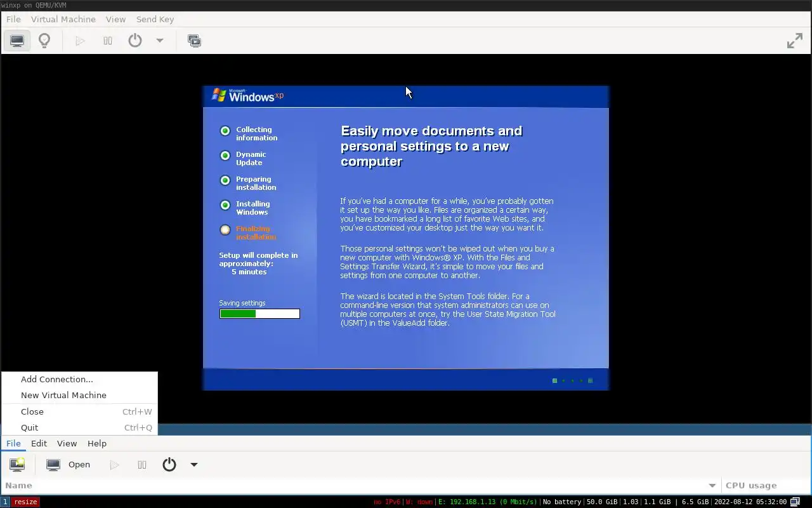Shut down the winxp virtual machine
The width and height of the screenshot is (812, 508).
pyautogui.click(x=135, y=41)
